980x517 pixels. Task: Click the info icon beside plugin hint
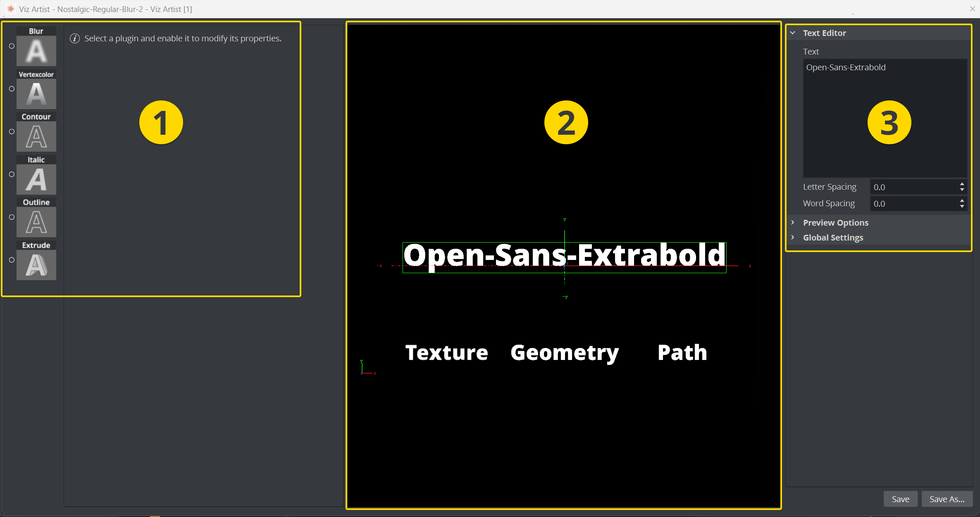pos(75,38)
